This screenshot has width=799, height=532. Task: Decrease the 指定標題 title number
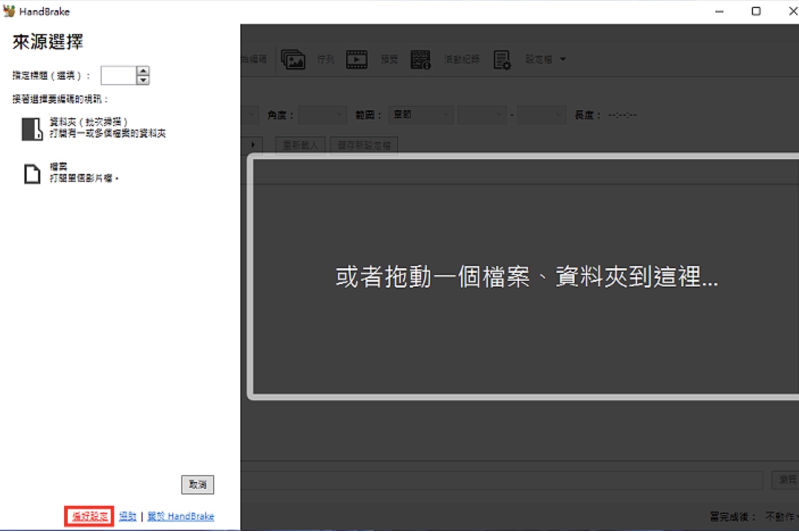point(143,80)
